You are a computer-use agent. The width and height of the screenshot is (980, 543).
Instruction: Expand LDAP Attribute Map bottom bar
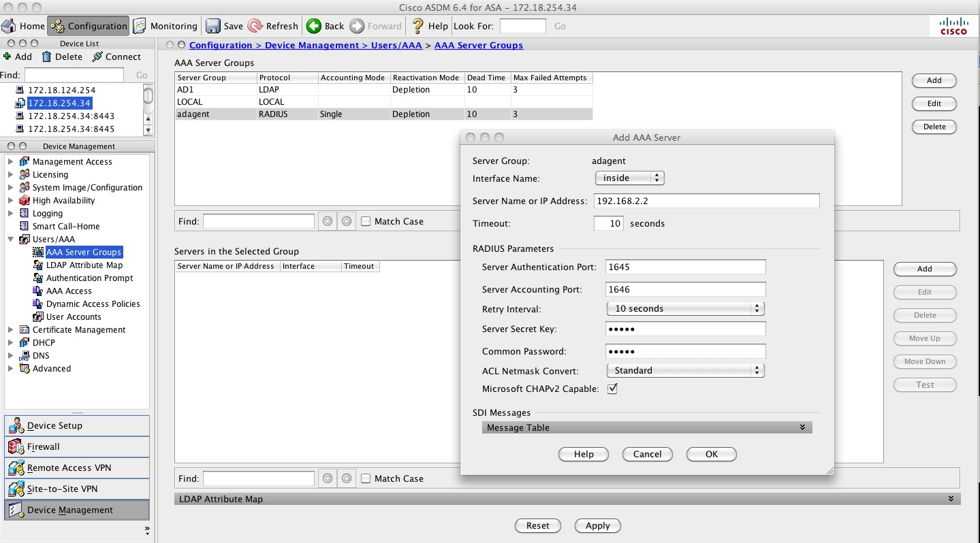coord(567,499)
